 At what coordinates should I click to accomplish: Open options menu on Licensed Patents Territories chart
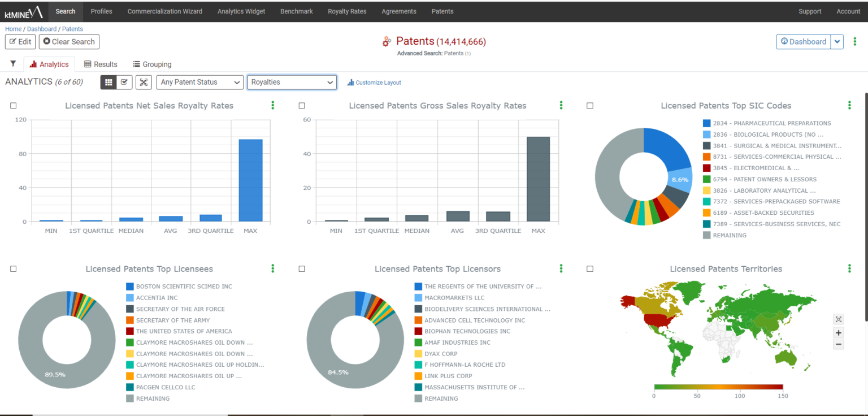click(849, 268)
